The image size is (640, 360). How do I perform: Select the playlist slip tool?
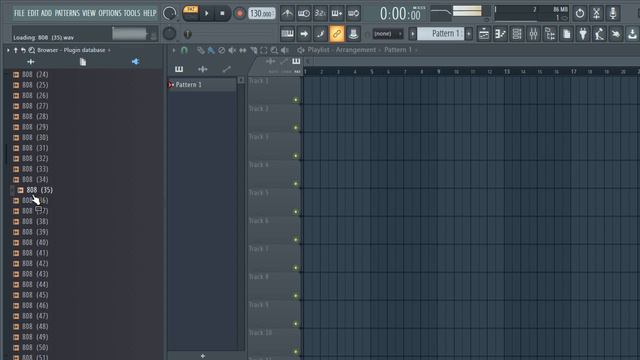click(x=242, y=50)
